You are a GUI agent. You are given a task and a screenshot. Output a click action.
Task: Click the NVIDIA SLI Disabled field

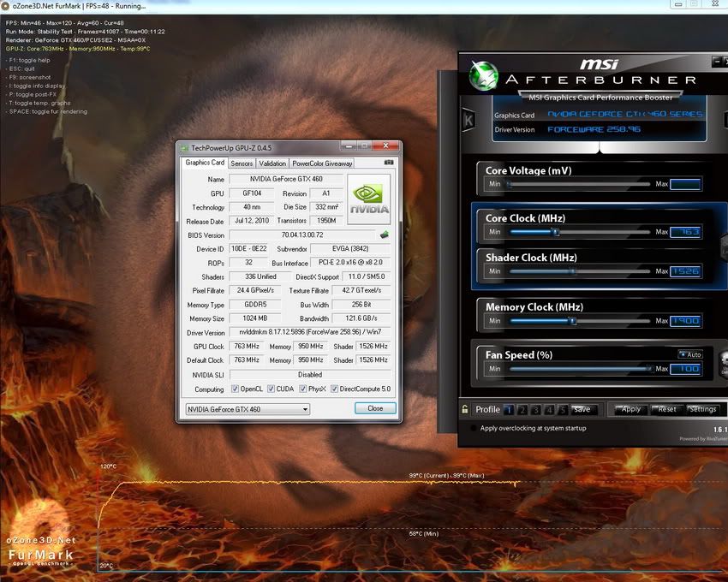click(310, 375)
